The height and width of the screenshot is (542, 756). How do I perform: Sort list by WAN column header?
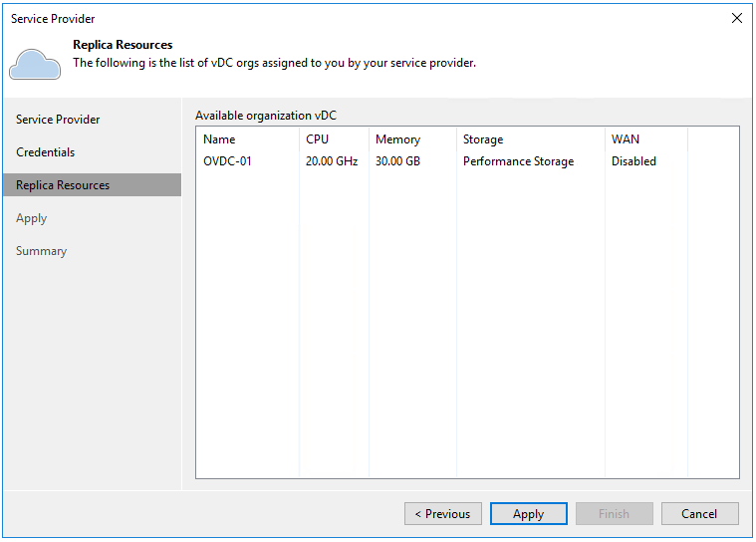click(626, 139)
